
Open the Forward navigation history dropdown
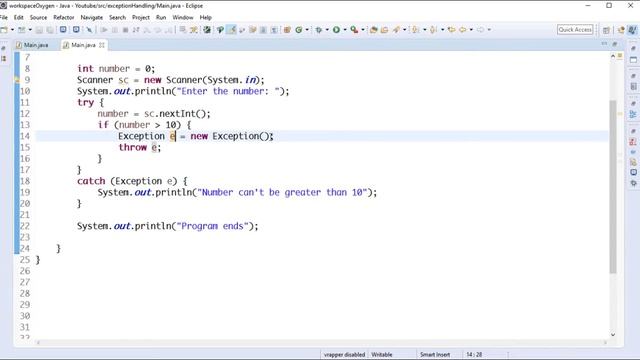pos(489,30)
